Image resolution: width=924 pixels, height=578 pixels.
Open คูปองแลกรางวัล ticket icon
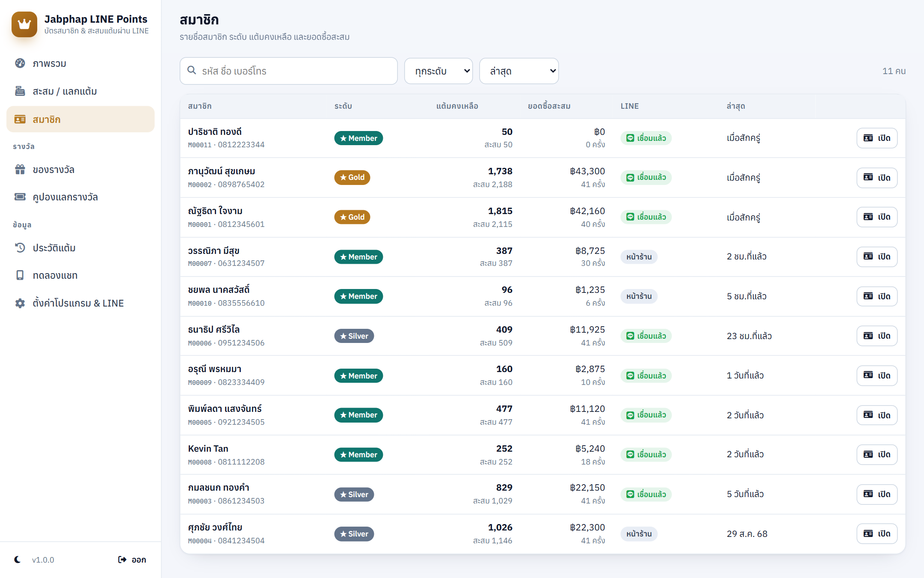pyautogui.click(x=20, y=197)
